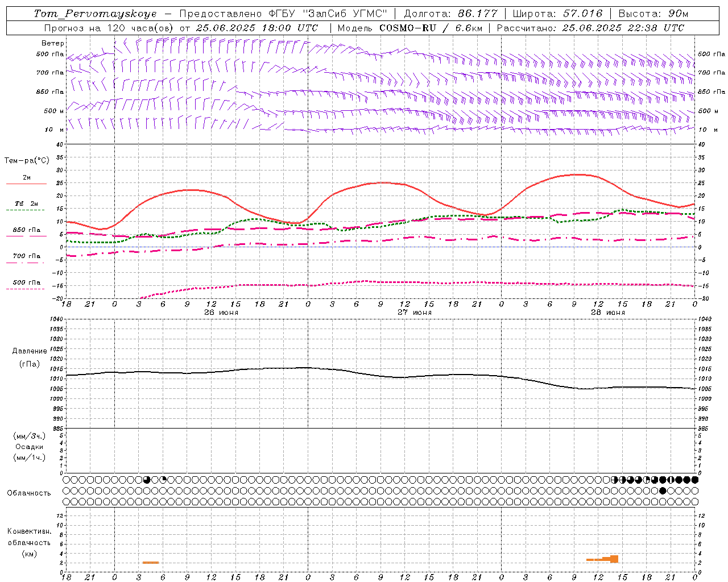Image resolution: width=728 pixels, height=582 pixels.
Task: Click the 27 июня date label
Action: click(x=415, y=313)
